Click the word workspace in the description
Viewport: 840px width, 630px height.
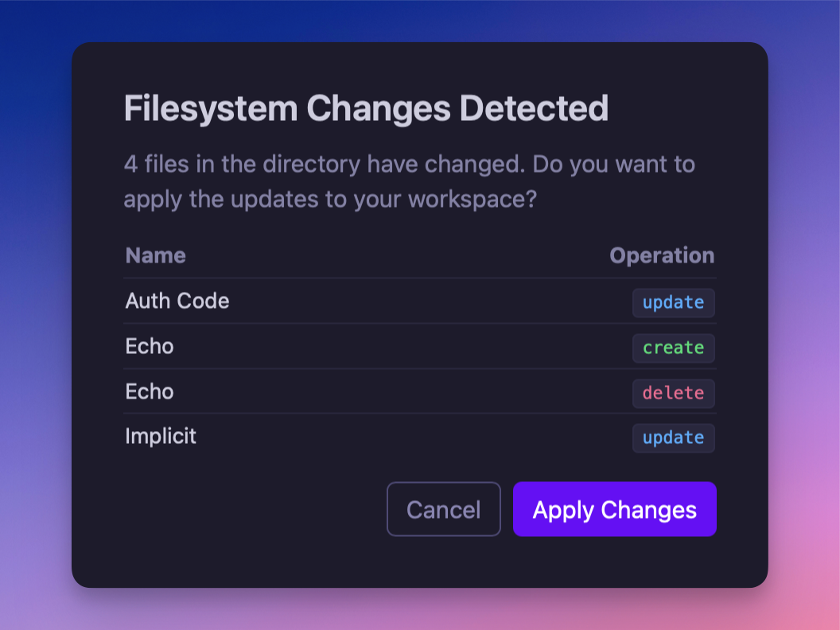coord(467,199)
